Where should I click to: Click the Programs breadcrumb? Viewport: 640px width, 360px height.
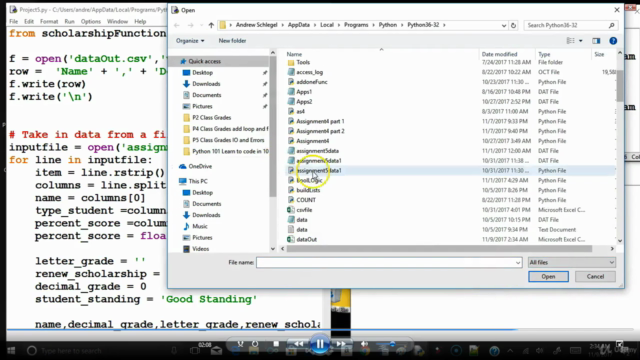(x=356, y=25)
